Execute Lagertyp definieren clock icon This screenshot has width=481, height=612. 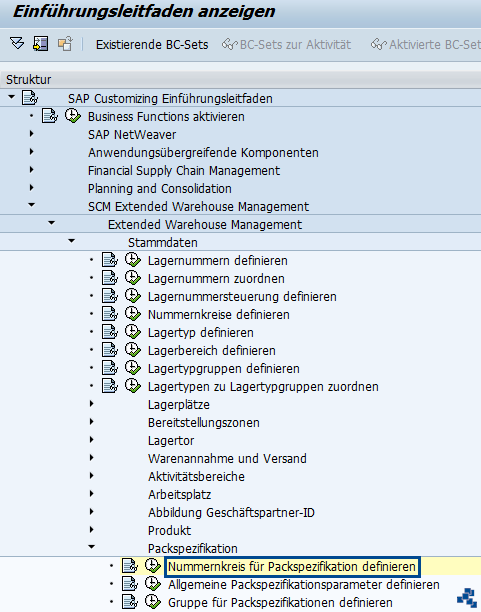[133, 331]
